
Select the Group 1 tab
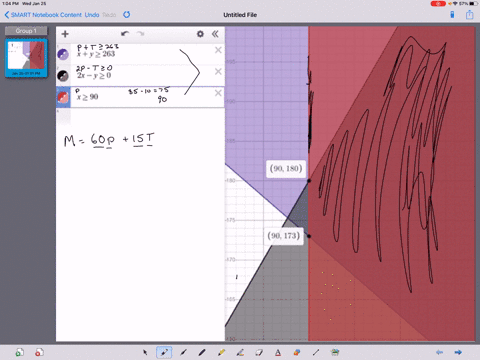tap(26, 31)
